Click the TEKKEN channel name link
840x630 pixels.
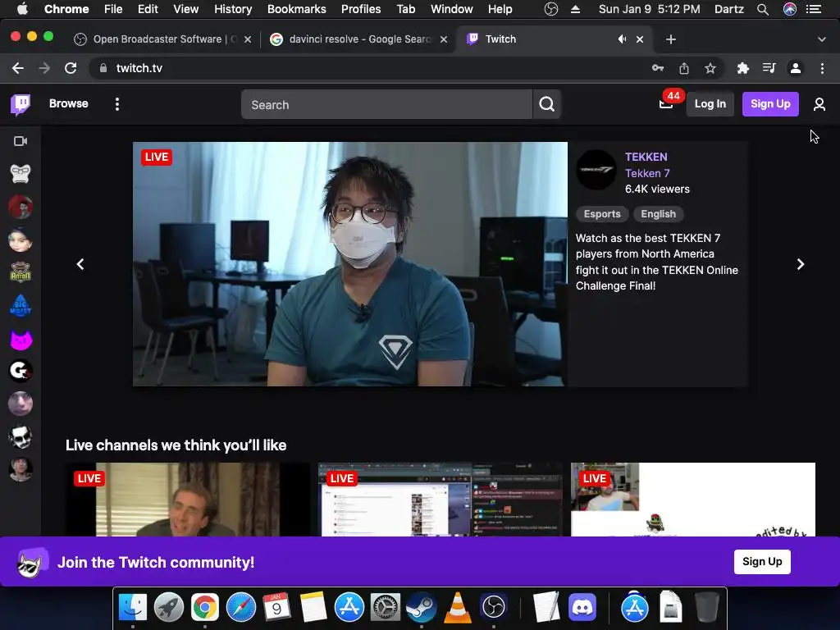646,157
